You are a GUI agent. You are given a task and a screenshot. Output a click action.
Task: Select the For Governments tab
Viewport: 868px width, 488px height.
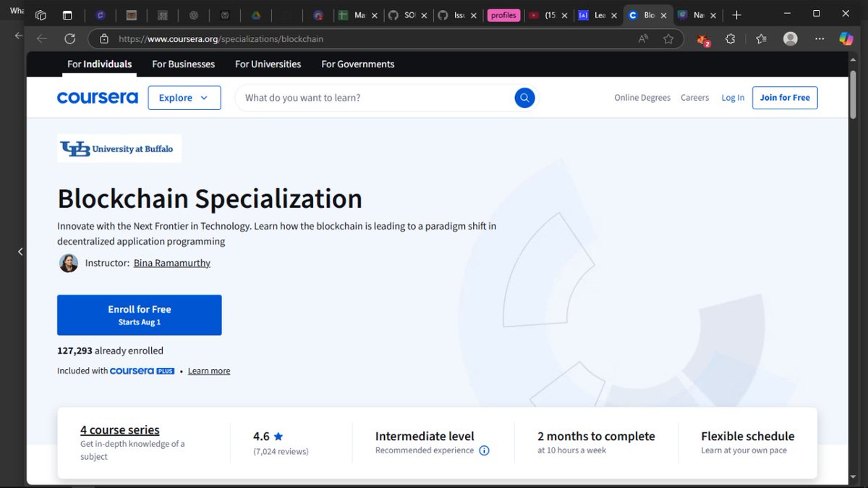pos(358,64)
